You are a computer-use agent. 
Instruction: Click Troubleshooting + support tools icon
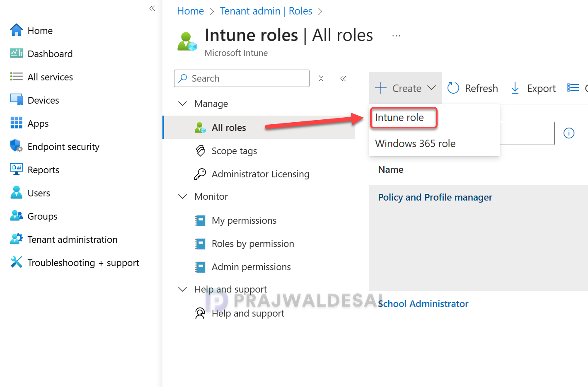pyautogui.click(x=16, y=262)
